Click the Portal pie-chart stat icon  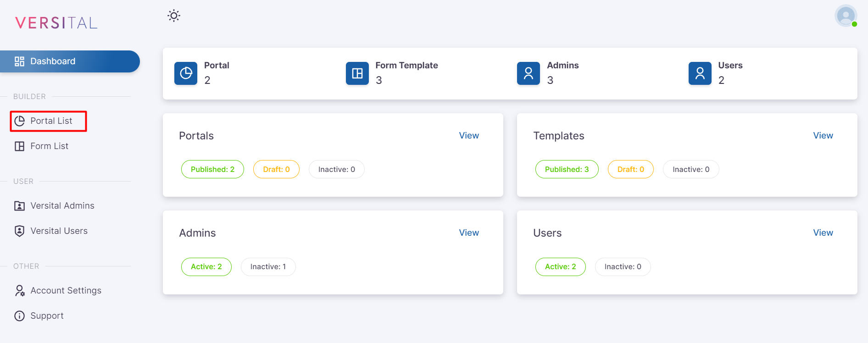pos(186,73)
